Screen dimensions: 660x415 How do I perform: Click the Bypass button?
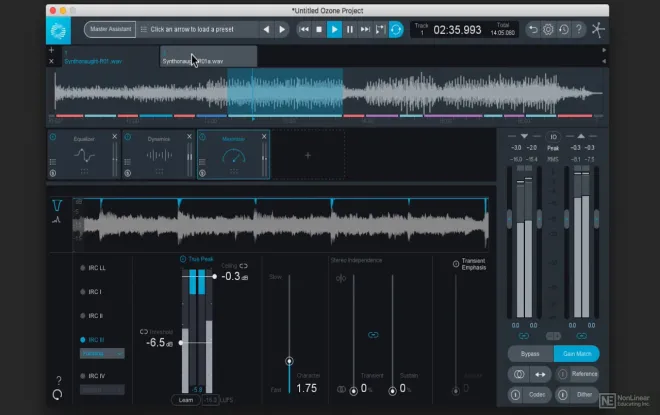(530, 354)
